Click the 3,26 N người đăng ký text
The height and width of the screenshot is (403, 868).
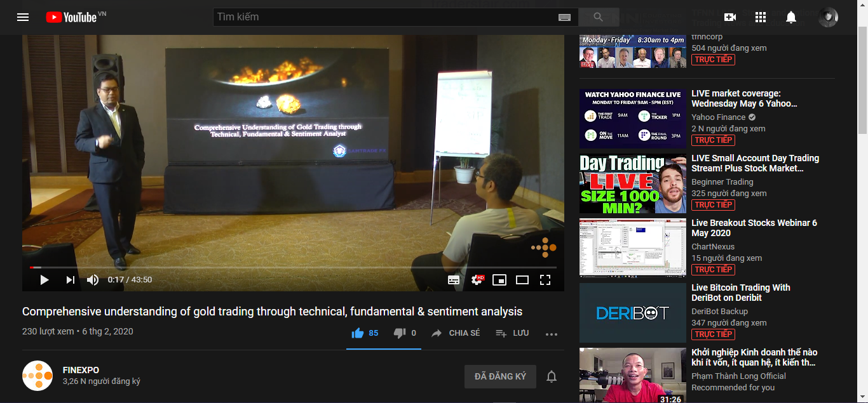pos(102,381)
